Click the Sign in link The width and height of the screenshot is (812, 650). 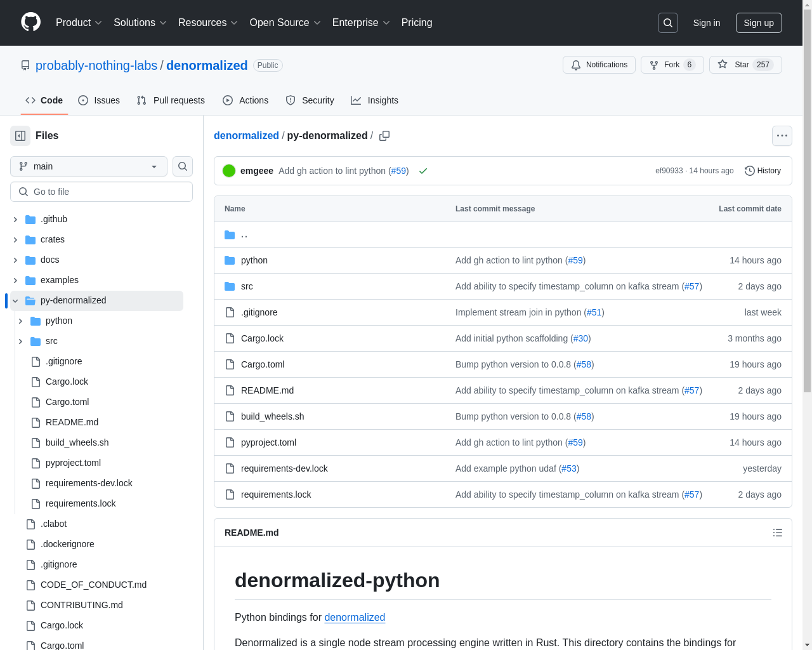pos(707,23)
